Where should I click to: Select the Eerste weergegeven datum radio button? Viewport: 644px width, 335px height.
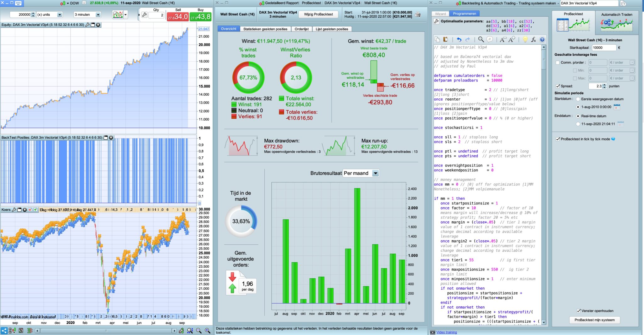coord(578,99)
